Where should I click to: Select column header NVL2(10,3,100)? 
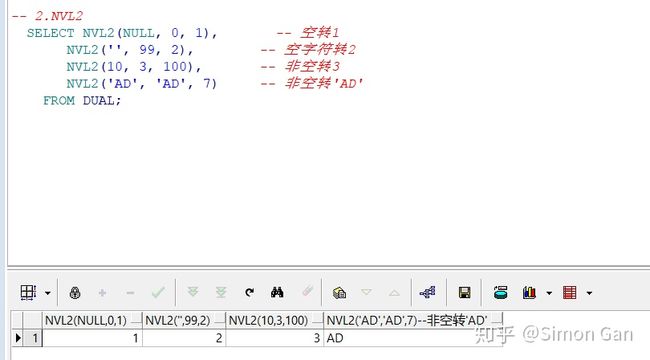274,321
